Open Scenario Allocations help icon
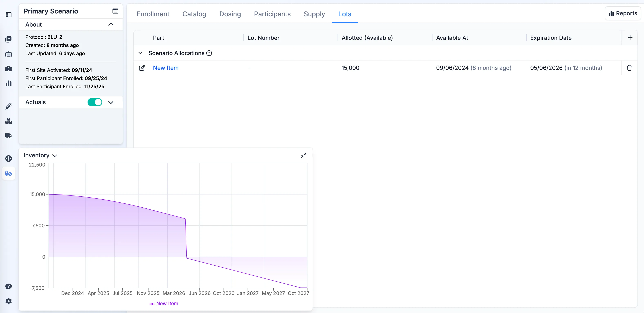This screenshot has height=313, width=644. [209, 53]
